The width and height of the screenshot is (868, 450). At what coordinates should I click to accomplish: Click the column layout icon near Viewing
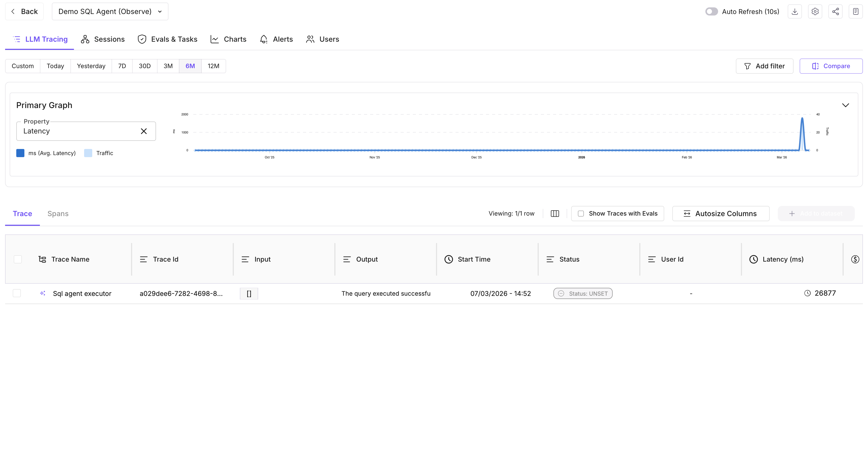pos(555,213)
